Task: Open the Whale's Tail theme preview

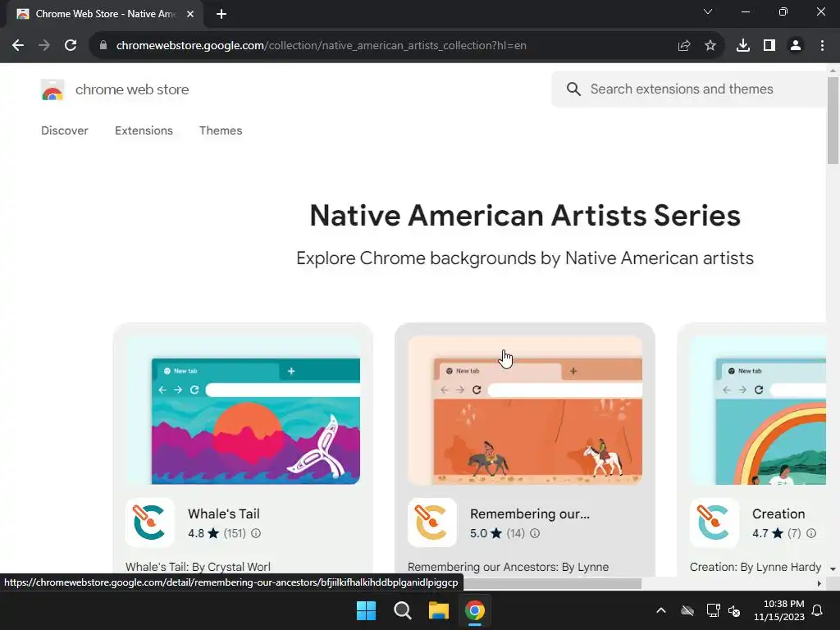Action: (x=243, y=410)
